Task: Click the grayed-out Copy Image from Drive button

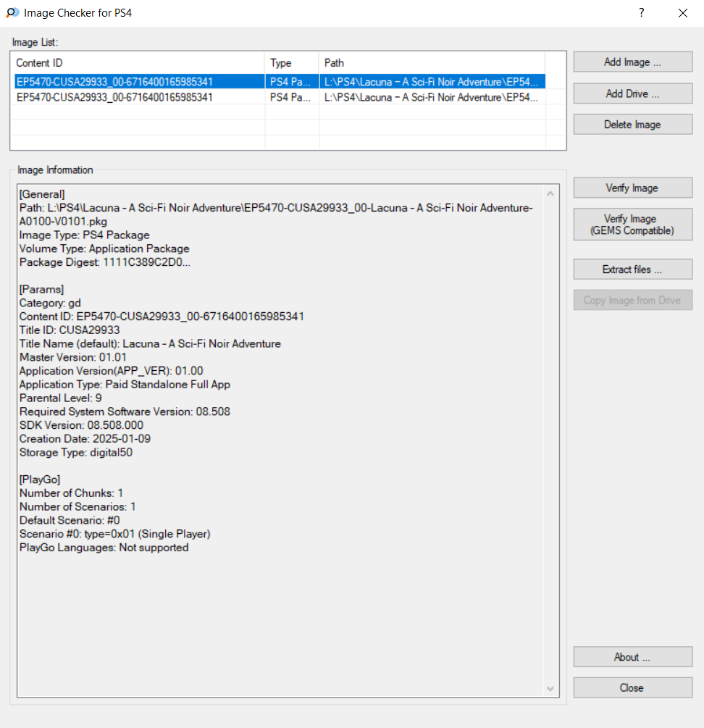Action: point(632,300)
